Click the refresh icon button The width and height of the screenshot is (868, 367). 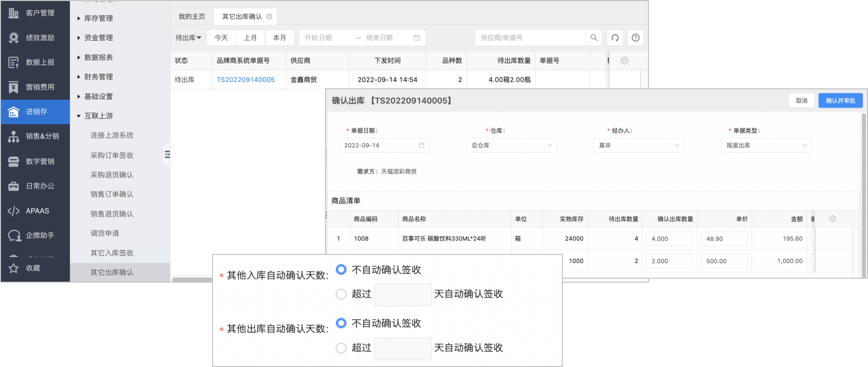point(615,38)
